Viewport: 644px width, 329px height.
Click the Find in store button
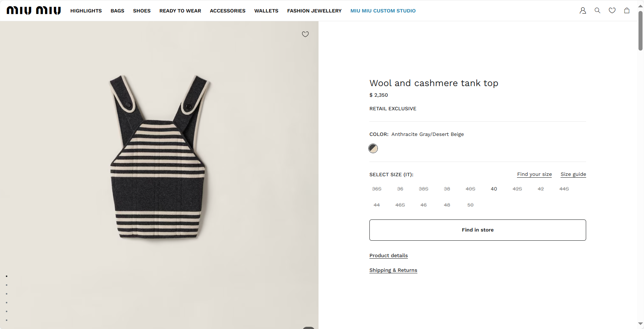478,230
